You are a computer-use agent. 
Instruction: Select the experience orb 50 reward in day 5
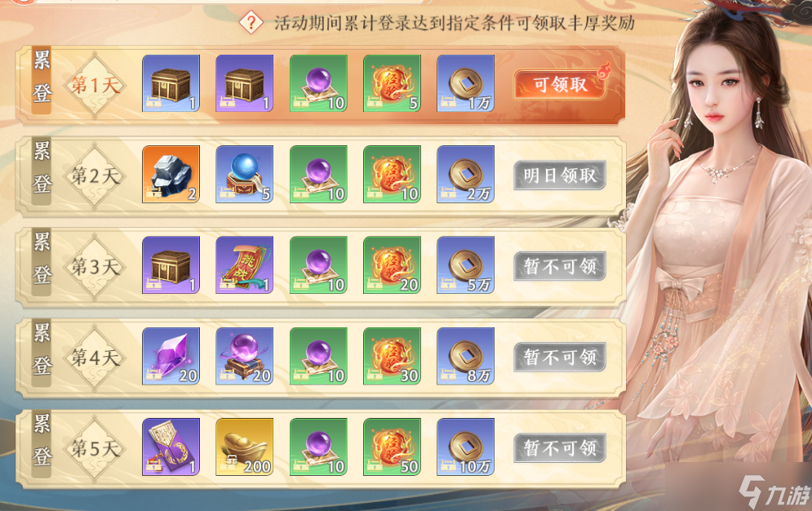[392, 447]
